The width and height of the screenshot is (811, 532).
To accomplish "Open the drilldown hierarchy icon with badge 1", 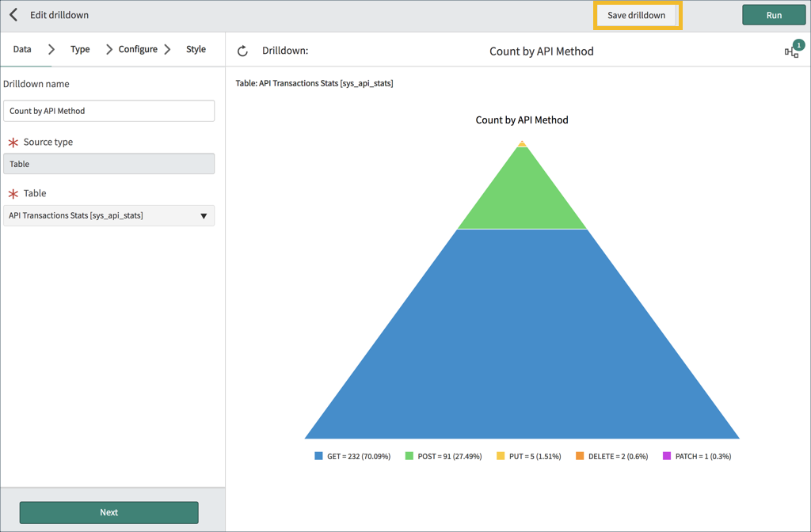I will (790, 49).
